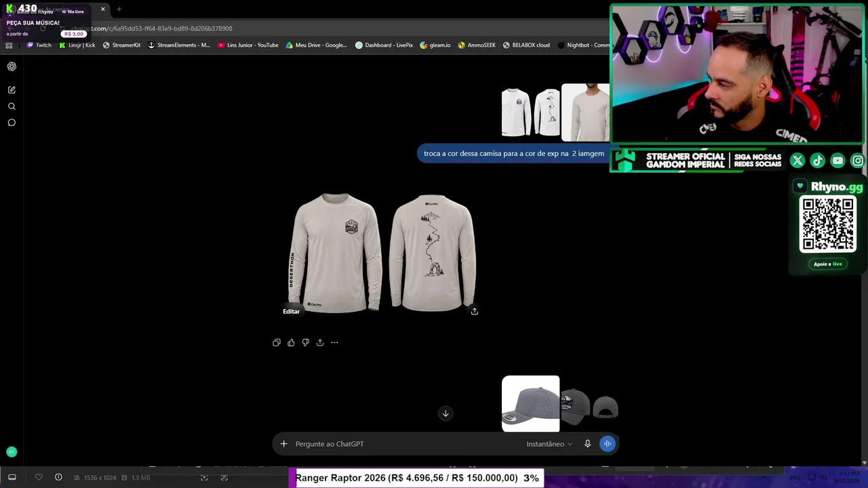Open the Instantâneo model dropdown
Image resolution: width=868 pixels, height=488 pixels.
point(549,444)
